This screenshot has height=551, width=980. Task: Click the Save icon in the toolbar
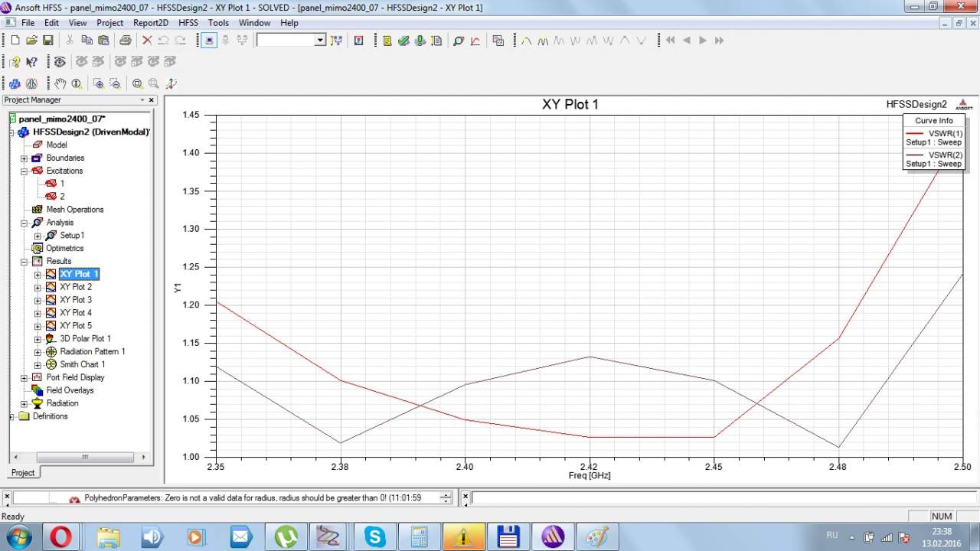tap(47, 41)
